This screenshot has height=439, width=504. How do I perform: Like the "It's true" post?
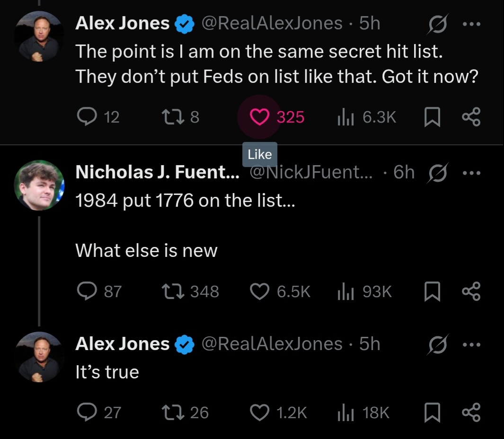tap(259, 413)
